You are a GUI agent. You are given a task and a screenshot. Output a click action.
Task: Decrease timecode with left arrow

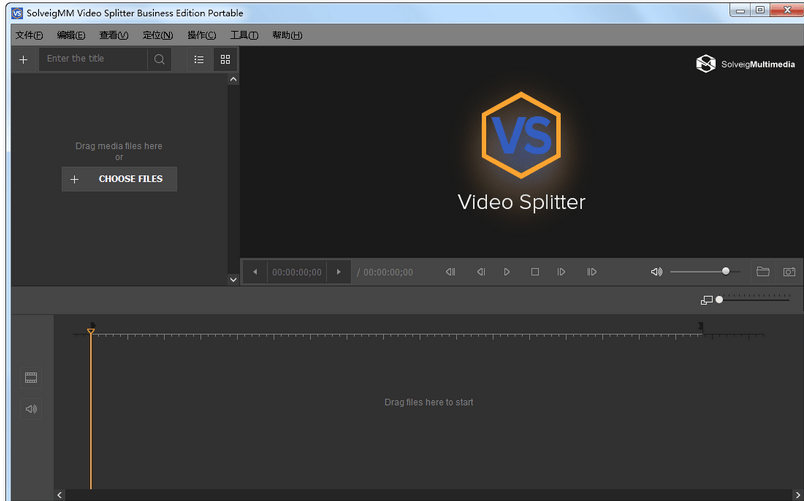(x=255, y=272)
